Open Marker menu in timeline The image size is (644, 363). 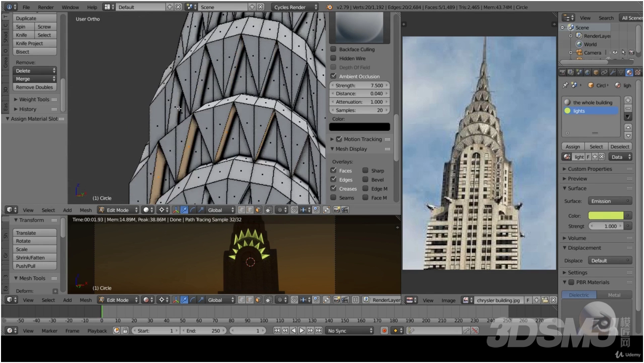[50, 330]
